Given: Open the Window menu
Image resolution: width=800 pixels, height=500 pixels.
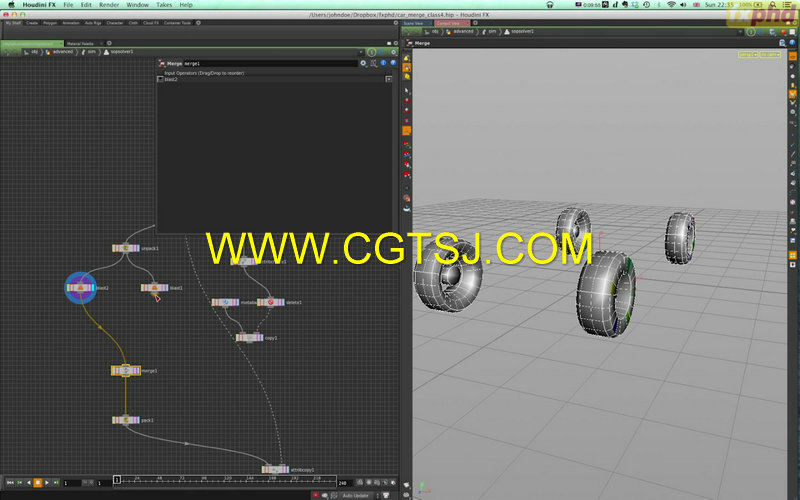Looking at the screenshot, I should click(137, 5).
